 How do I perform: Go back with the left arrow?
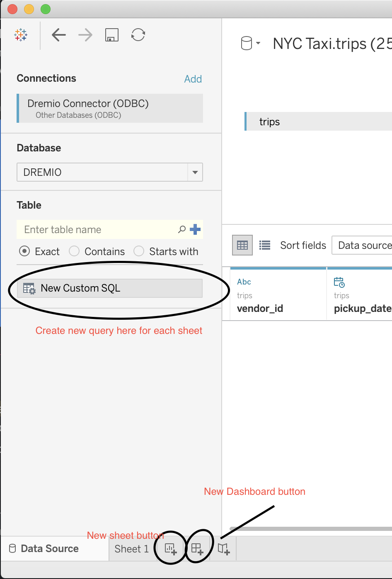pos(59,35)
